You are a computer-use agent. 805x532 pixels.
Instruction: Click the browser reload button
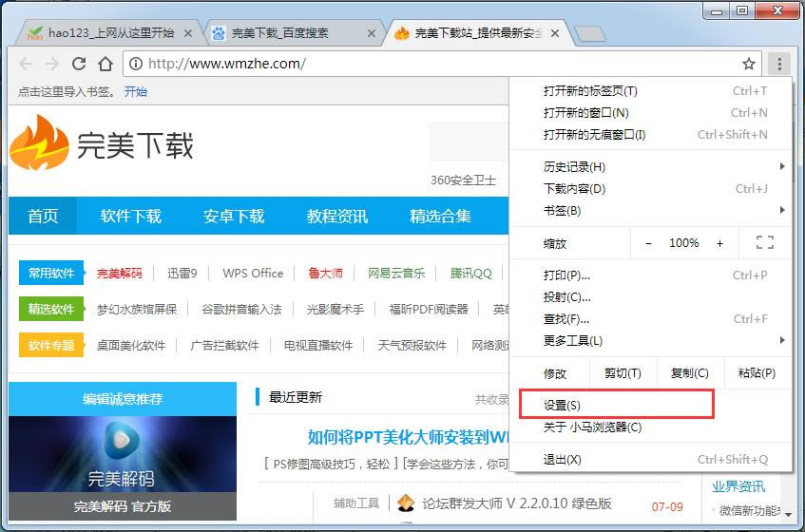(79, 64)
